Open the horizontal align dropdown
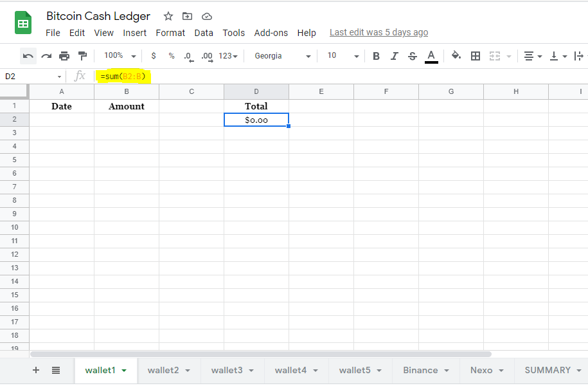Image resolution: width=588 pixels, height=388 pixels. tap(533, 56)
